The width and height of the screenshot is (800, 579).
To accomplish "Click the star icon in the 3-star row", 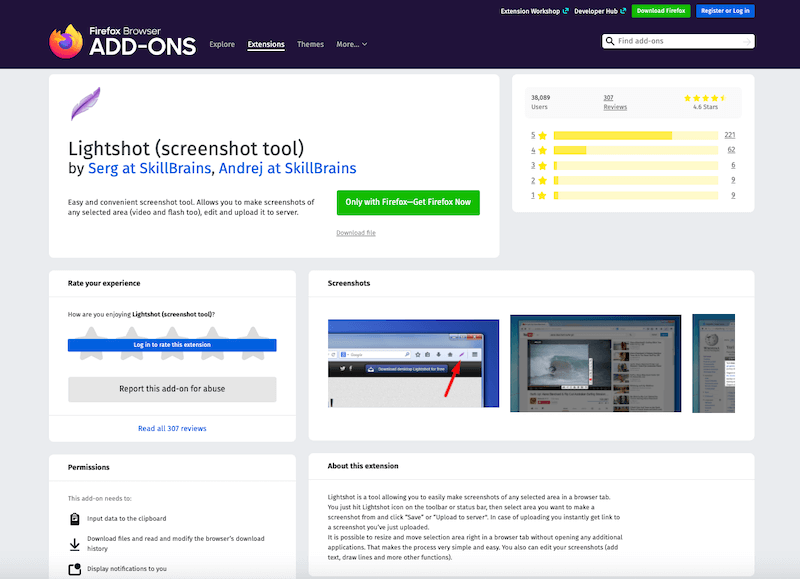I will 542,166.
